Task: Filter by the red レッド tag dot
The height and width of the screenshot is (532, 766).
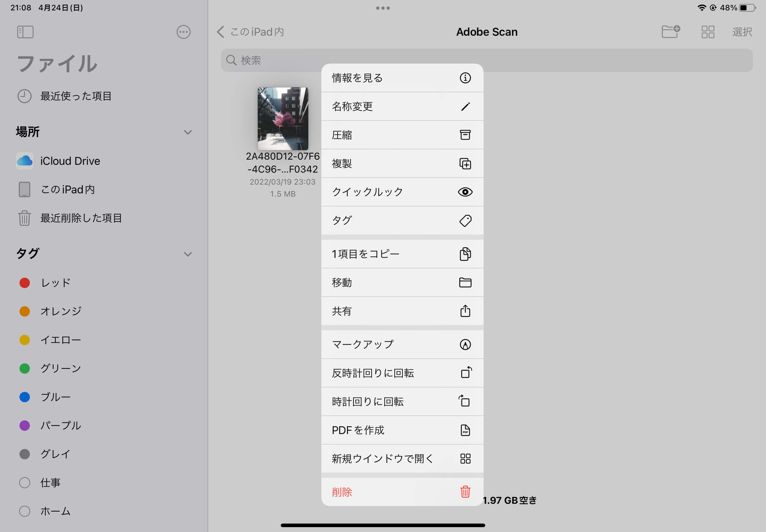Action: (25, 283)
